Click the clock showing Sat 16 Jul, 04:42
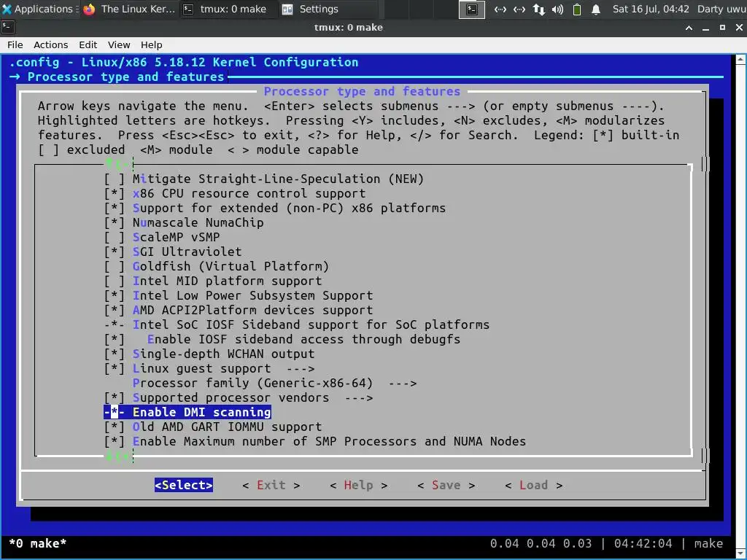747x560 pixels. [651, 9]
